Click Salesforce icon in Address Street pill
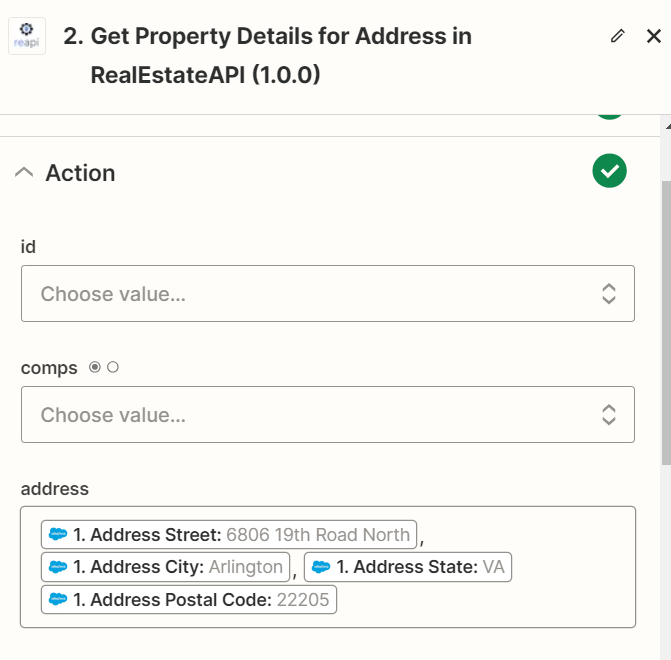 click(58, 534)
